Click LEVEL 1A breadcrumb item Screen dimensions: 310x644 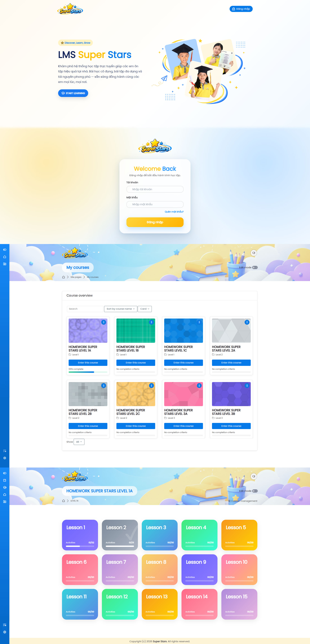[74, 501]
